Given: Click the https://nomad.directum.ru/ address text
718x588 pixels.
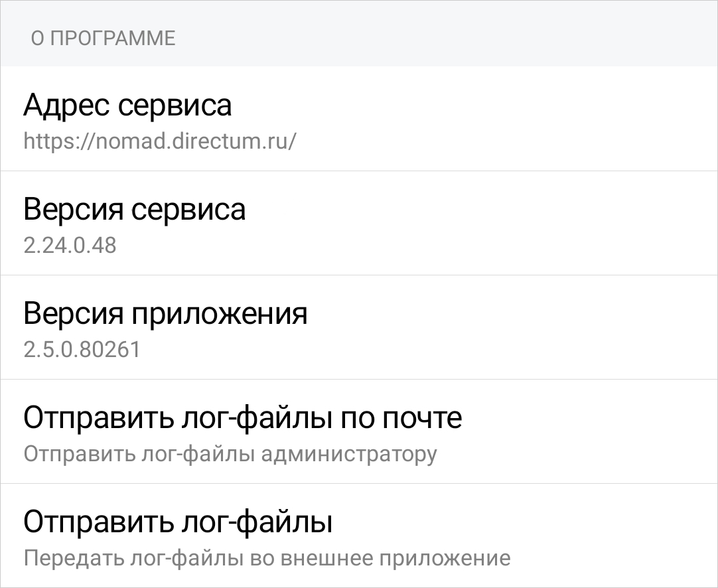Looking at the screenshot, I should (159, 141).
